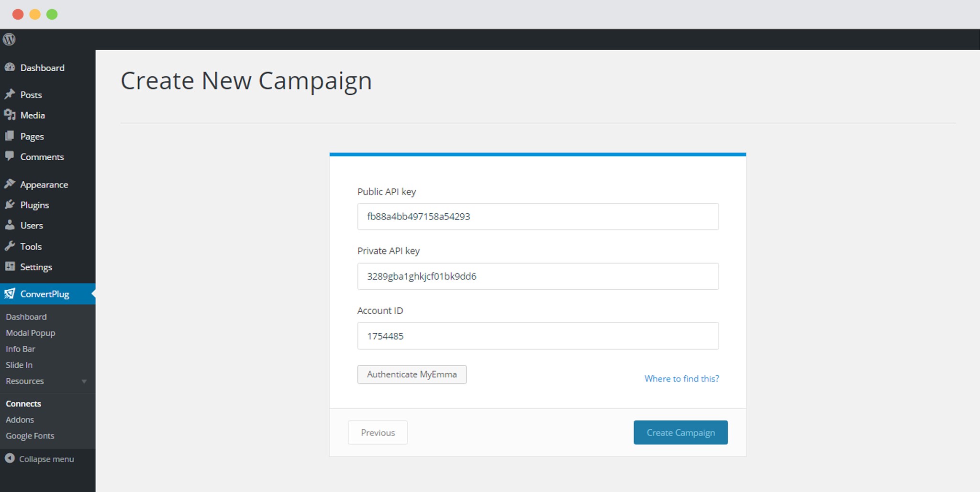980x492 pixels.
Task: Open the 'Where to find this?' link
Action: point(681,378)
